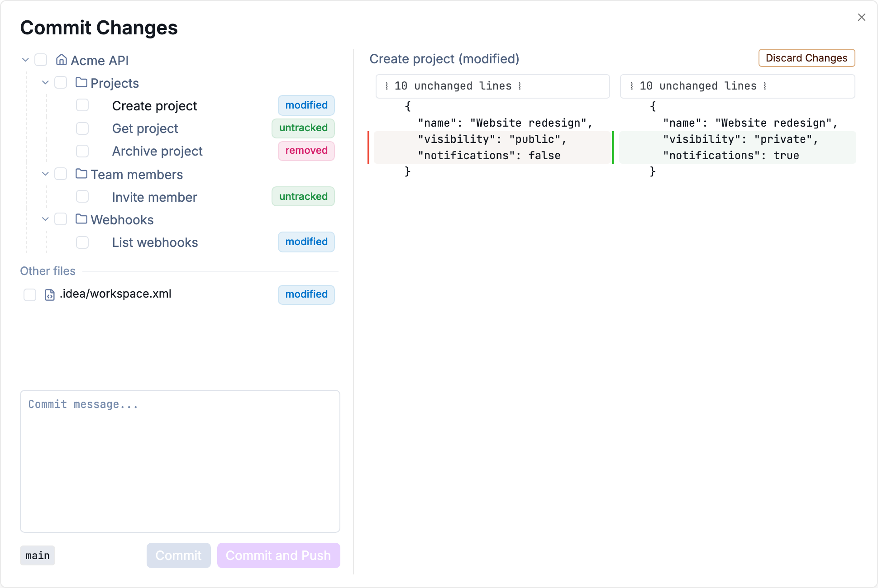This screenshot has height=588, width=878.
Task: Tick the Get project checkbox
Action: (x=82, y=128)
